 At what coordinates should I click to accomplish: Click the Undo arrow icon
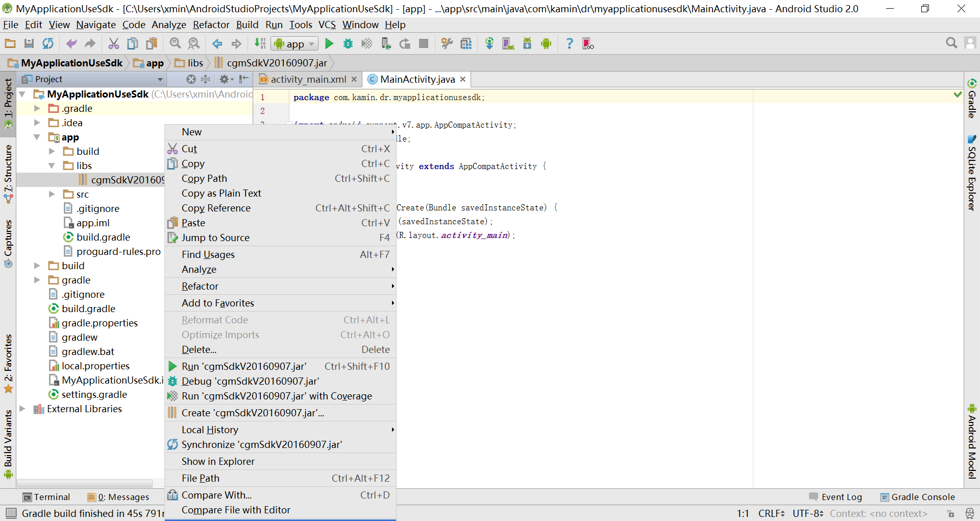point(71,44)
